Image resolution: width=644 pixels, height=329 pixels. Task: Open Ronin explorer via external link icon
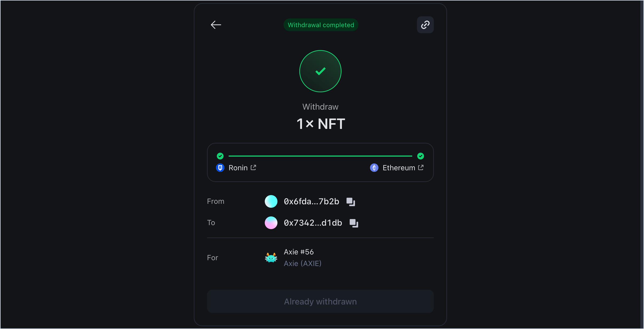pos(253,167)
